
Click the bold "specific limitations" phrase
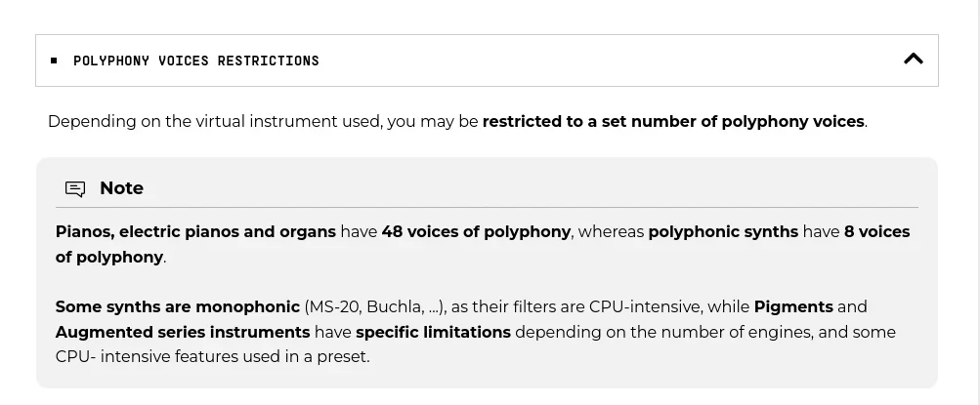[x=433, y=333]
